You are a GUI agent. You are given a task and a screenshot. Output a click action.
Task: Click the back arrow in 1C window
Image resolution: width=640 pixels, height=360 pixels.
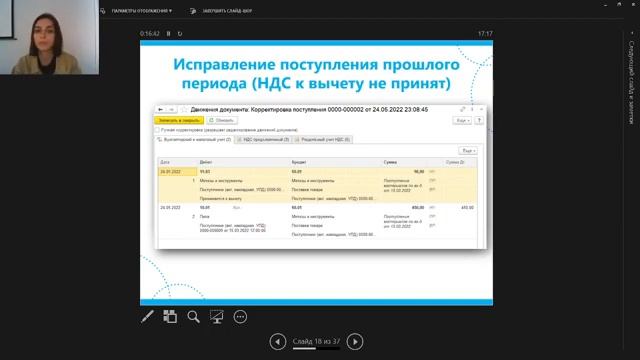coord(161,109)
